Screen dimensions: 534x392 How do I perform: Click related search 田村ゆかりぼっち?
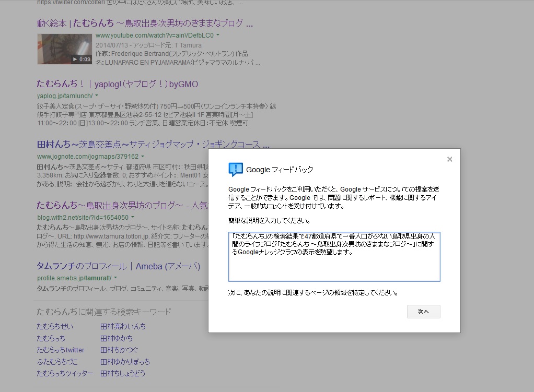click(125, 362)
